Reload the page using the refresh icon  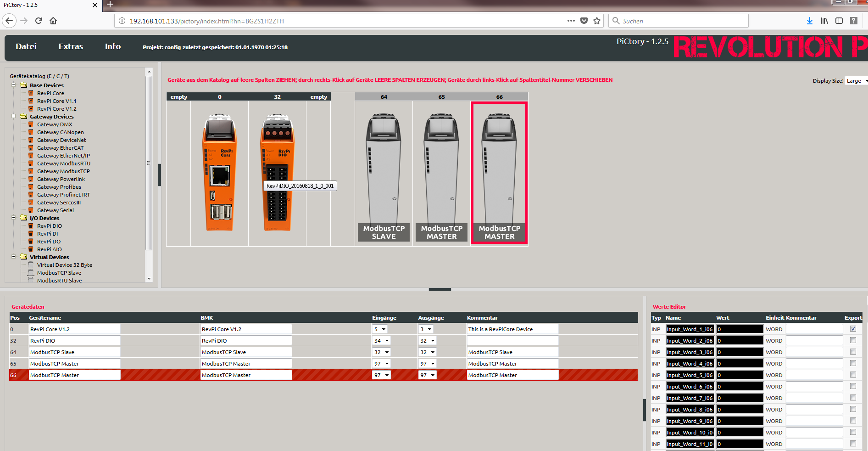pos(39,21)
